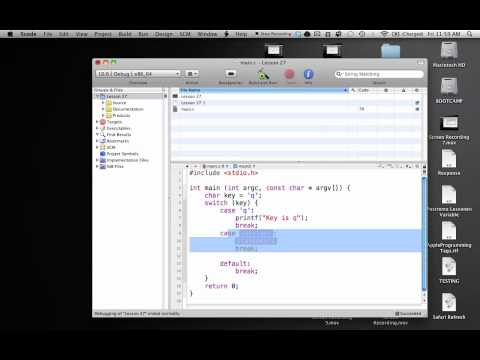Toggle target checkbox for main.c row
Screen dimensions: 480x360
point(417,109)
